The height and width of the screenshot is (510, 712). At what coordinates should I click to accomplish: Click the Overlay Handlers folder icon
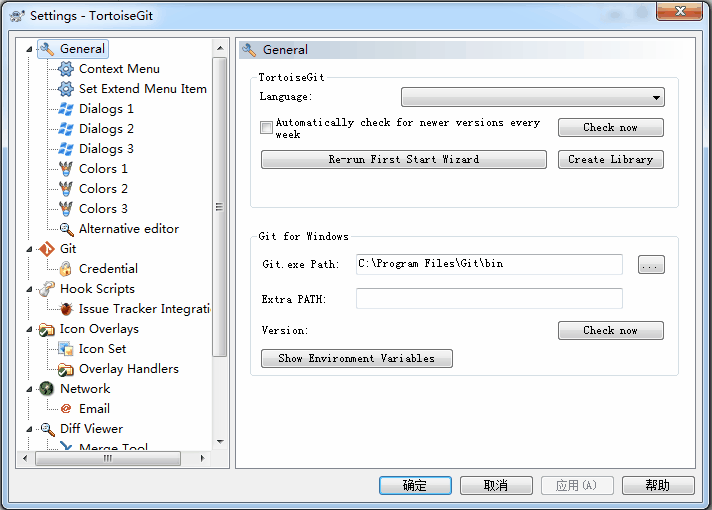[66, 369]
